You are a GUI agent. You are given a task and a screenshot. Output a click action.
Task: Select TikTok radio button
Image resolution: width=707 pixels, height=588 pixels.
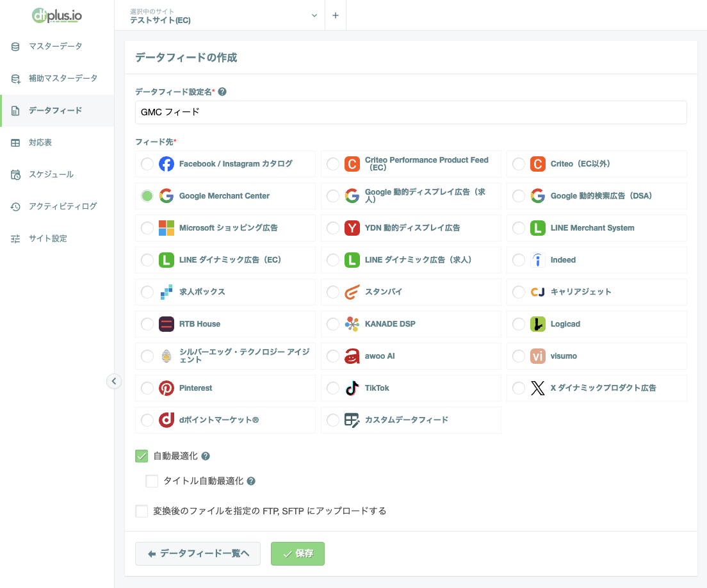333,388
